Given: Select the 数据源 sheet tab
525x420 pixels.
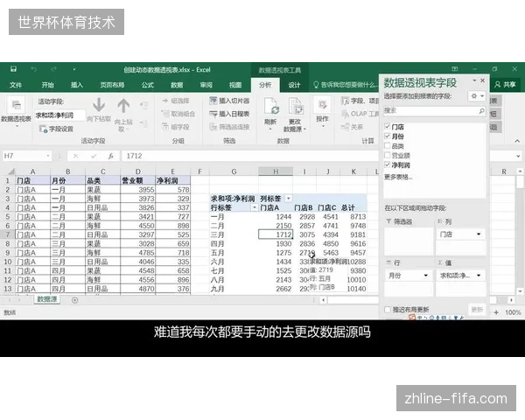Looking at the screenshot, I should [47, 299].
